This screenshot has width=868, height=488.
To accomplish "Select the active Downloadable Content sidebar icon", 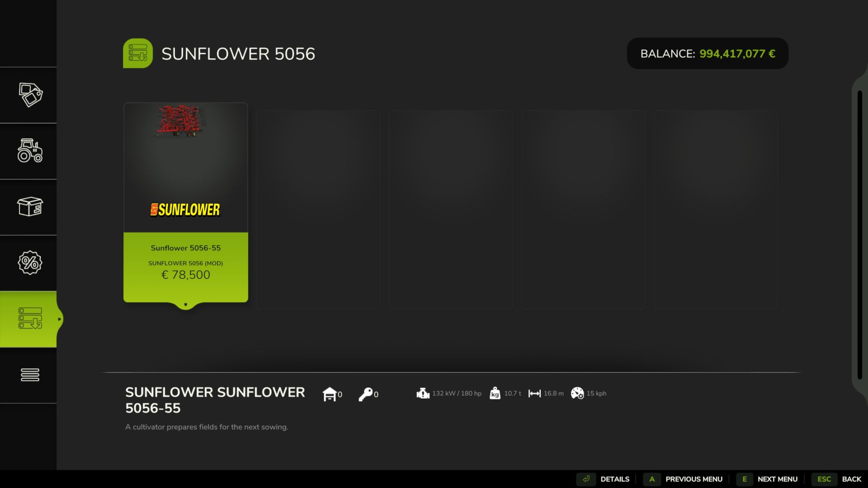I will (x=29, y=319).
